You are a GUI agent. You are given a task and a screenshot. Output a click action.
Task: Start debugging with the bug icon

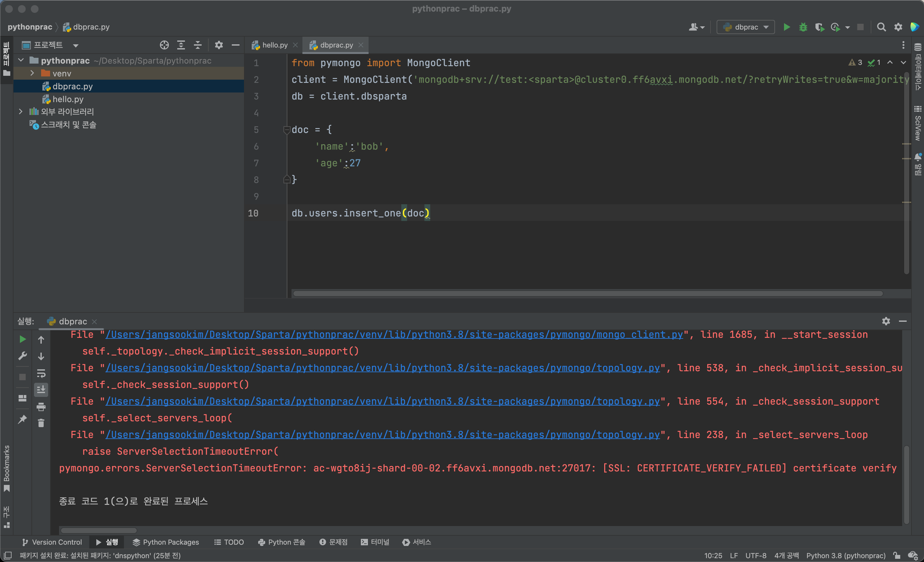[x=803, y=27]
